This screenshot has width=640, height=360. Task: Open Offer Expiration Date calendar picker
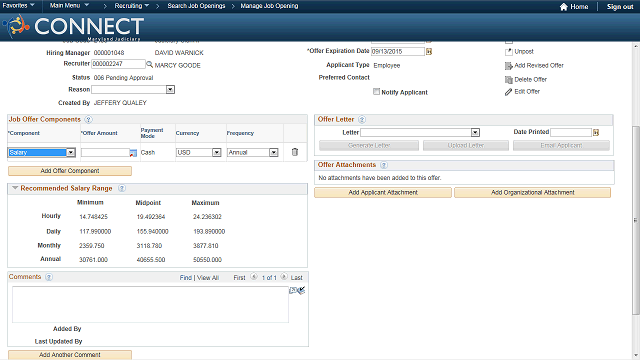[x=429, y=51]
